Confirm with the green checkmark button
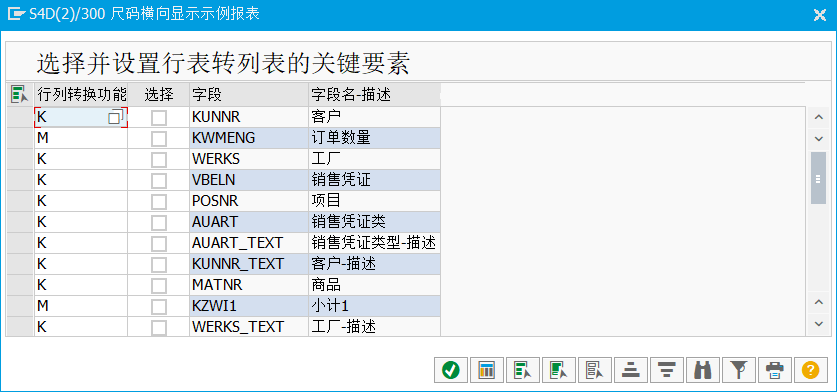 pos(451,370)
